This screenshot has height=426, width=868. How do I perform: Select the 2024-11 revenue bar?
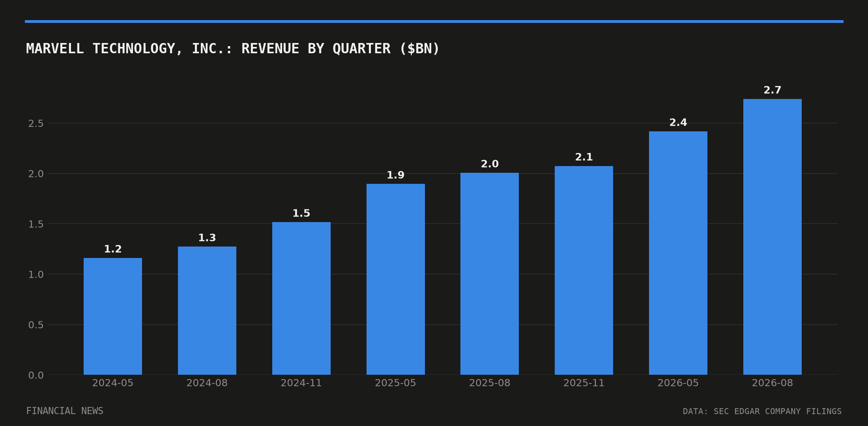[301, 298]
